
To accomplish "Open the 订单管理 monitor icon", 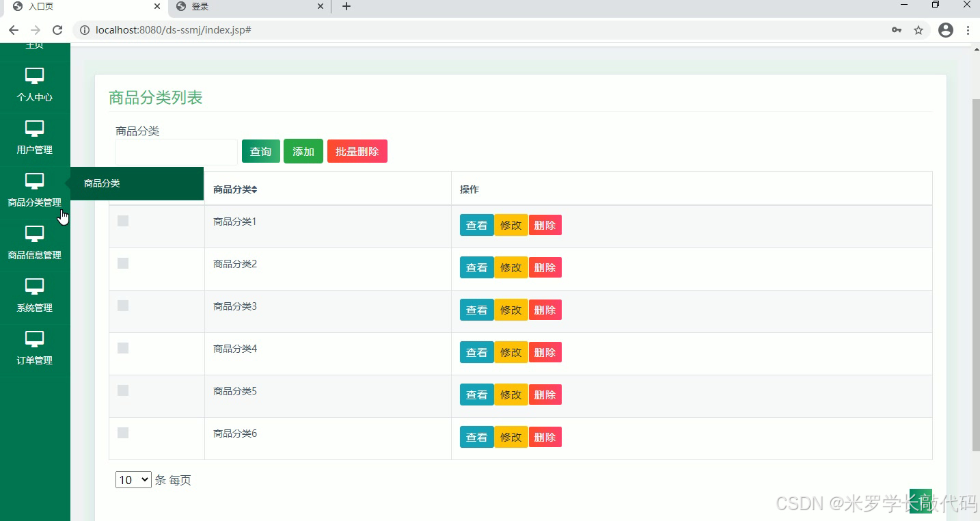I will pos(34,338).
